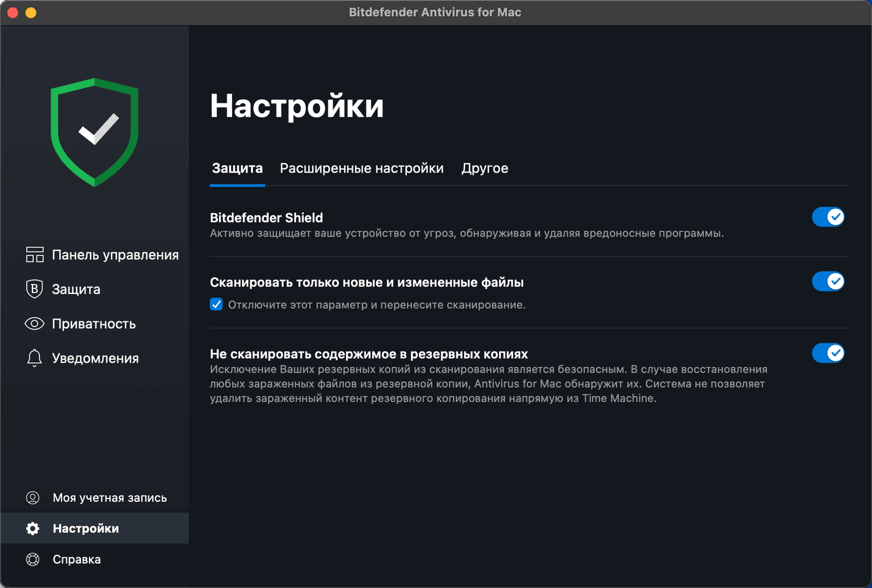Open the Другое tab
This screenshot has width=872, height=588.
pos(485,168)
